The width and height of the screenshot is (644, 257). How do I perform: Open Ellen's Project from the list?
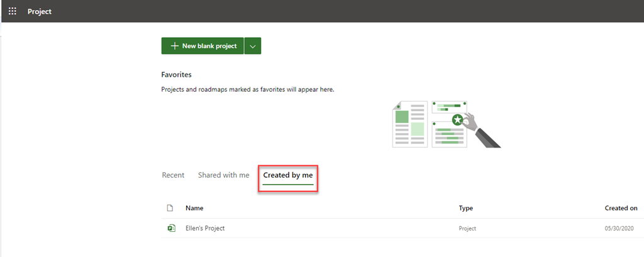[204, 228]
